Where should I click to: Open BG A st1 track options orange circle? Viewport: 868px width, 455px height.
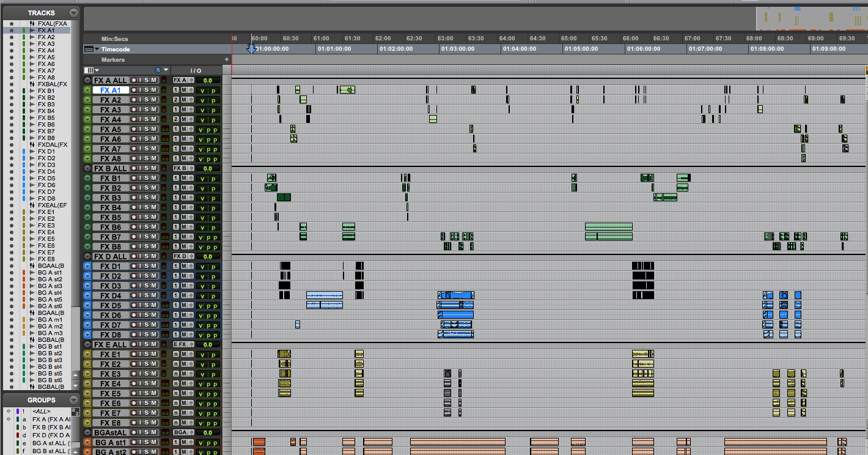[x=87, y=442]
